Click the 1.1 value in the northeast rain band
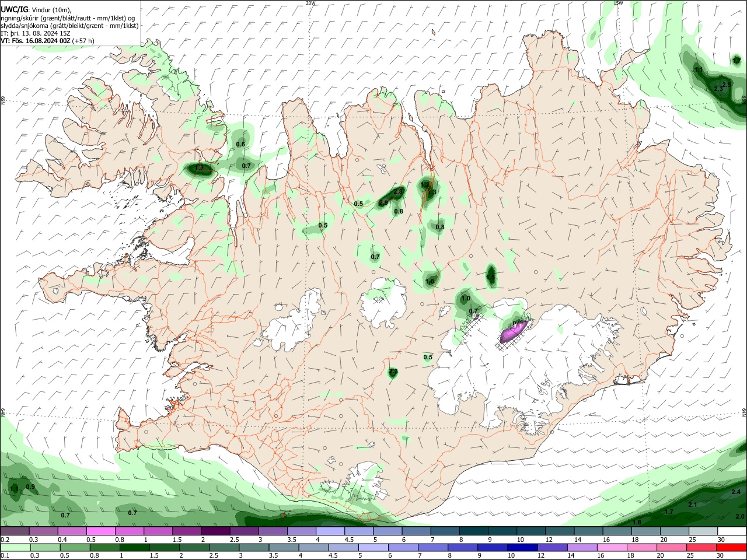This screenshot has height=560, width=747. point(699,69)
